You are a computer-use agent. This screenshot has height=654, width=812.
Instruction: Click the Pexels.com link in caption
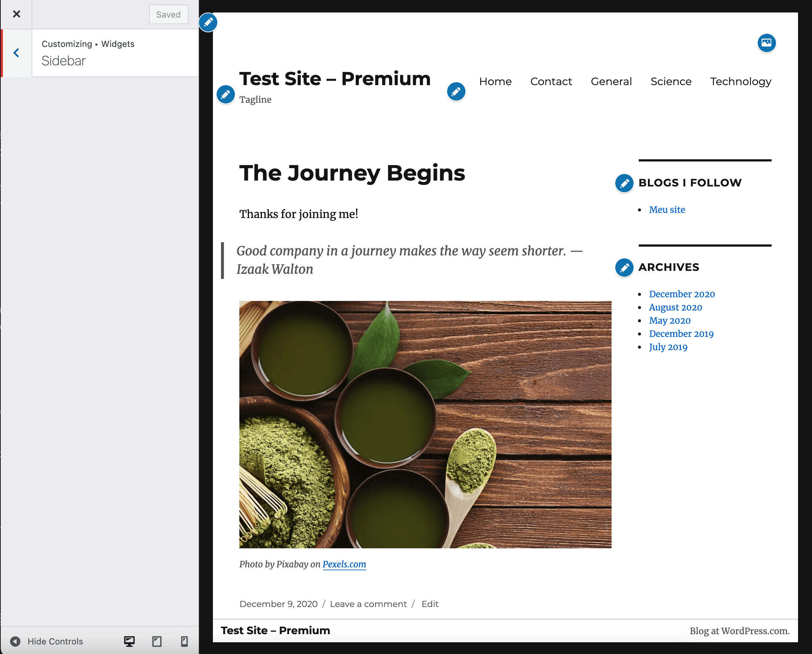344,564
